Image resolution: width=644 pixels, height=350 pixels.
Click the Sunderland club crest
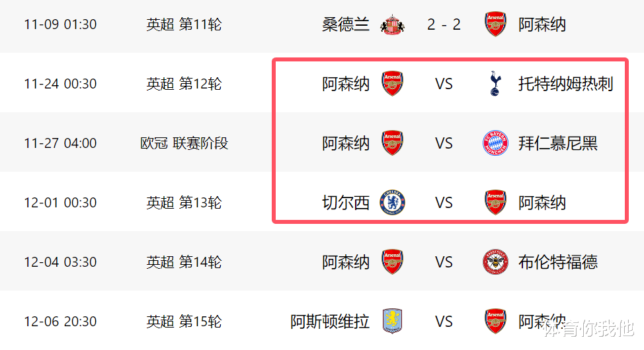click(x=393, y=25)
